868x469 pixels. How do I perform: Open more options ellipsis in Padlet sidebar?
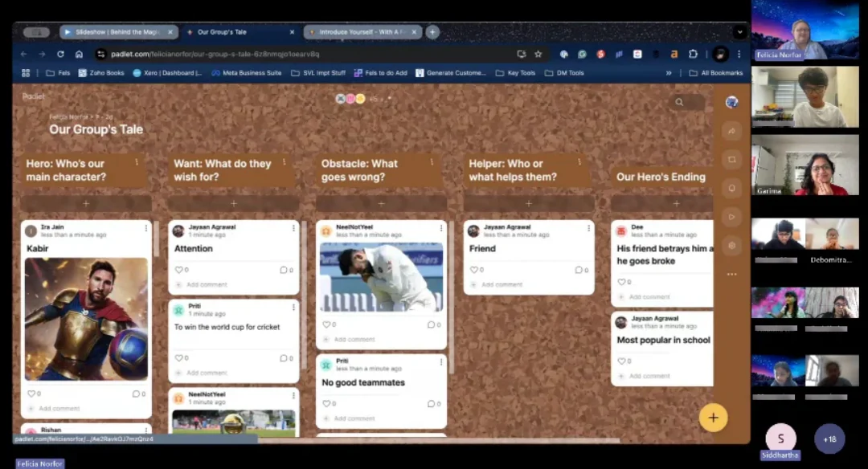731,274
